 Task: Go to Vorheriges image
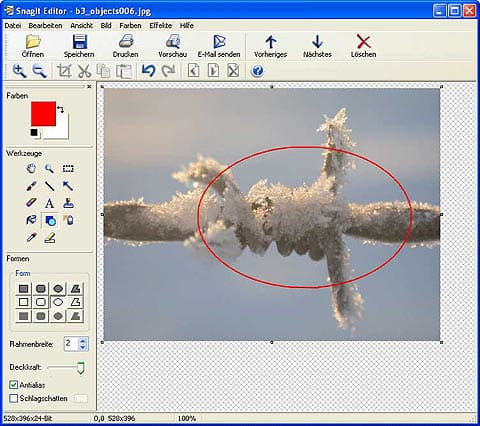270,46
